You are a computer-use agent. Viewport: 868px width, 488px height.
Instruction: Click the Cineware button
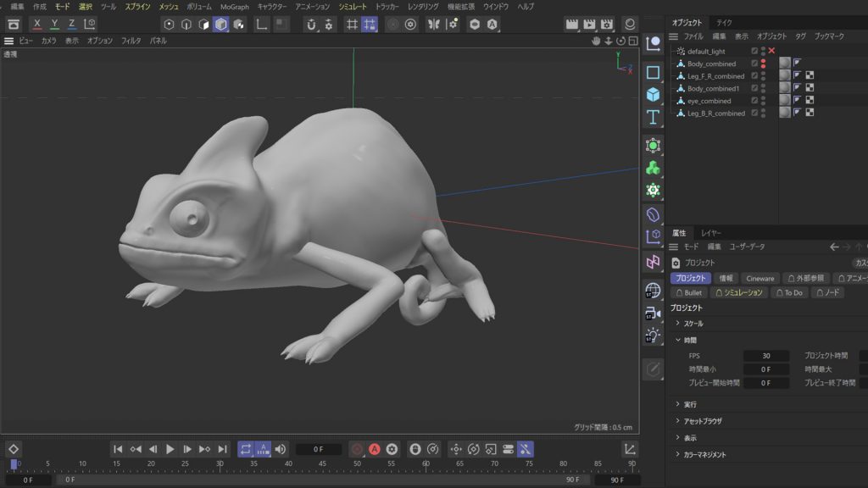pos(759,278)
